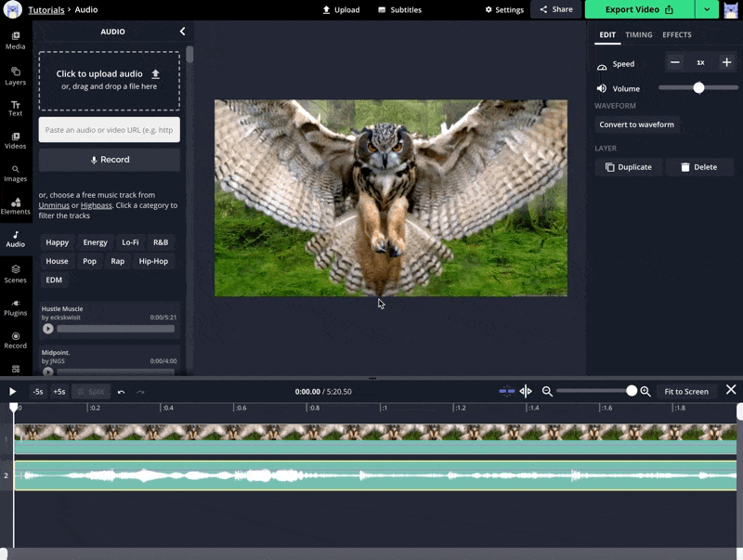Switch to the TIMING tab
Screen dimensions: 743x560
tap(638, 34)
